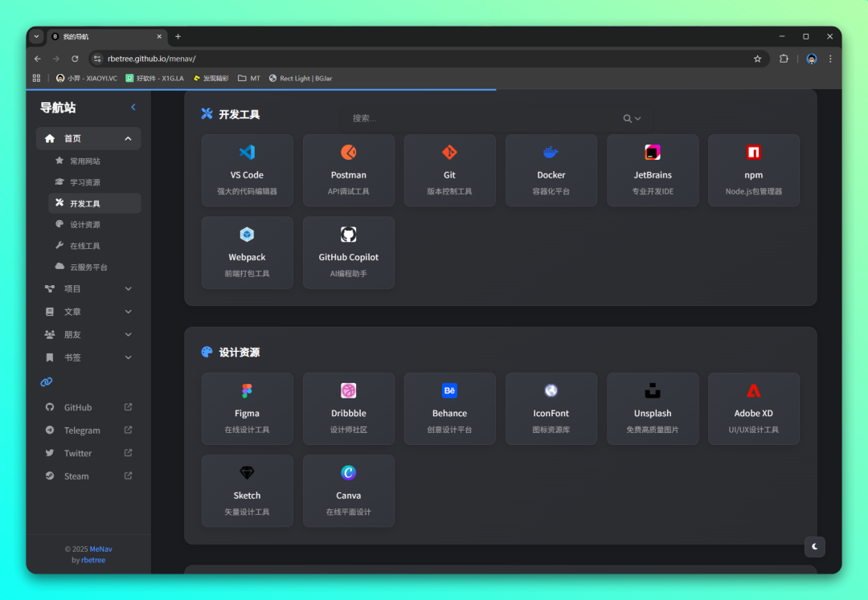Click the search magnifier icon
This screenshot has width=868, height=600.
[628, 119]
